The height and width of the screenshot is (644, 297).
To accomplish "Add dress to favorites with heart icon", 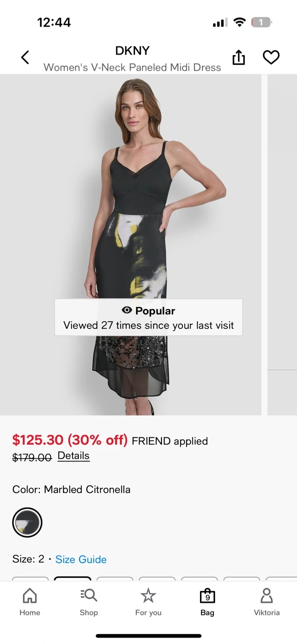I will coord(271,57).
